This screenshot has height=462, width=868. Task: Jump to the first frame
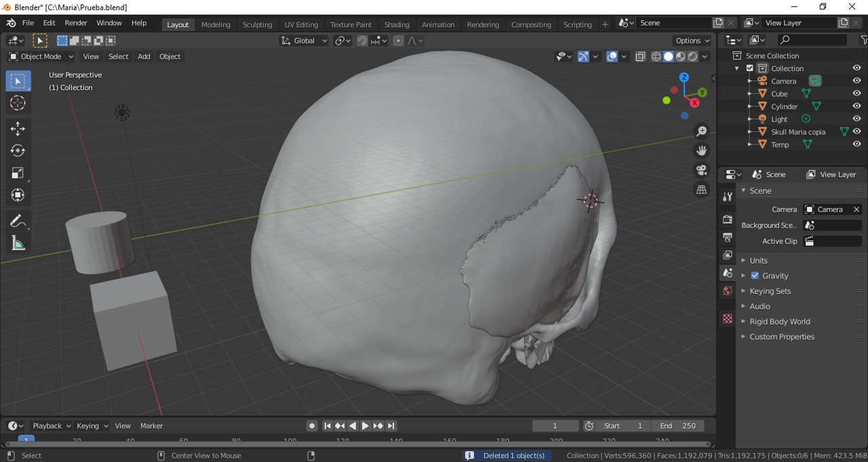click(327, 425)
